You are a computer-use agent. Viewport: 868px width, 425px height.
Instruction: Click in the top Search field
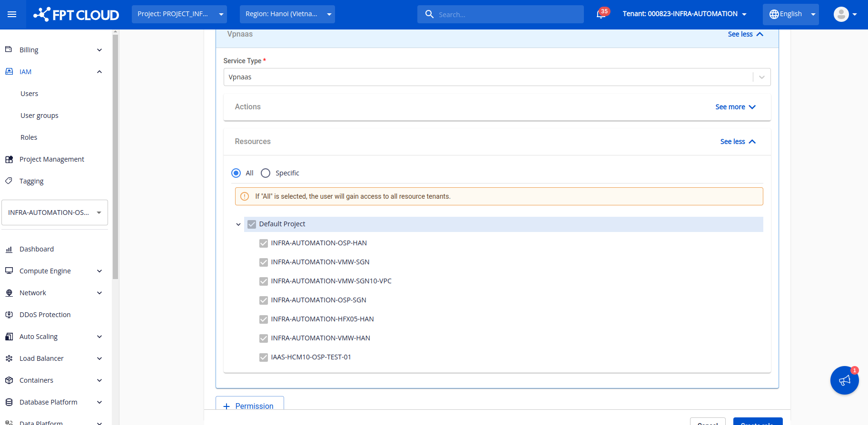[504, 15]
